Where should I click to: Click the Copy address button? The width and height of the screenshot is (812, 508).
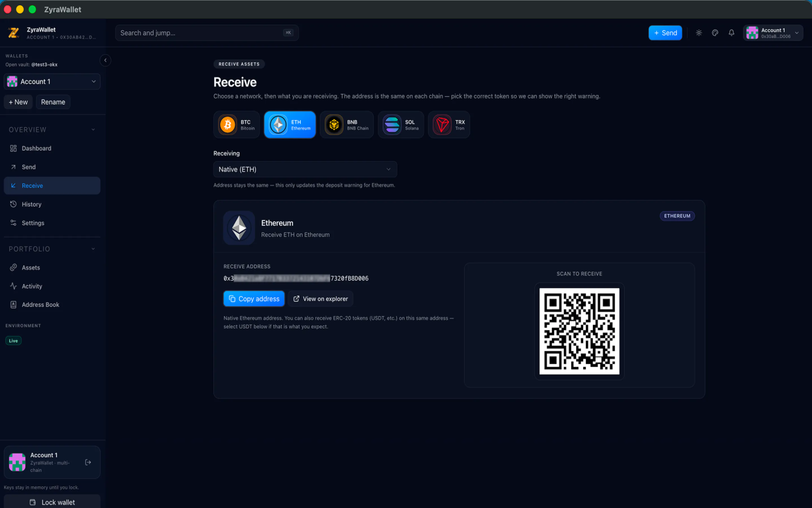(x=254, y=299)
